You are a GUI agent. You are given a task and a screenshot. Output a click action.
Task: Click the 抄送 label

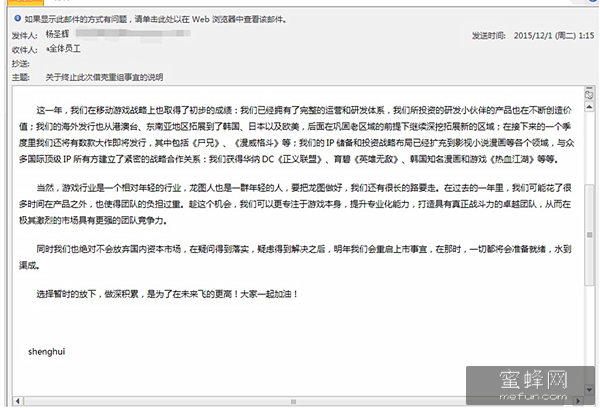(21, 64)
